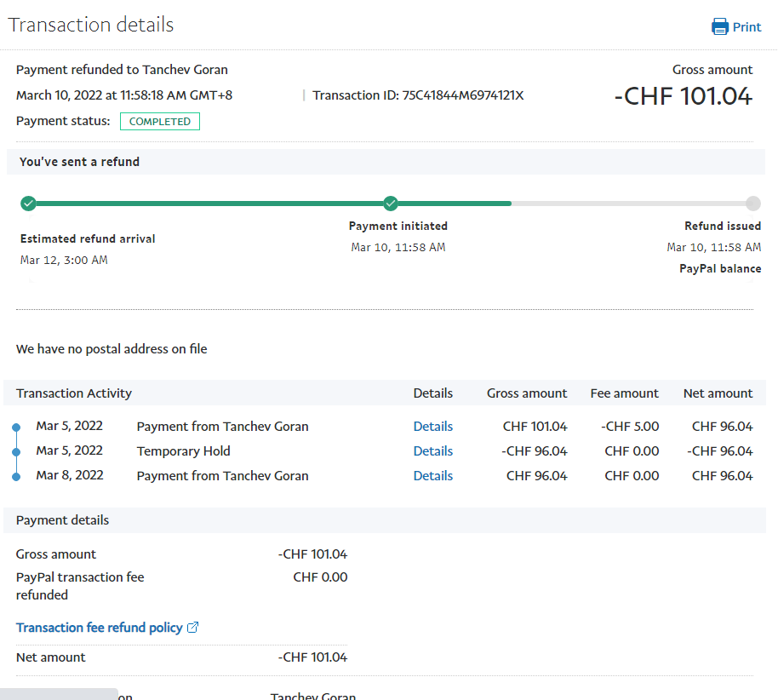Image resolution: width=778 pixels, height=700 pixels.
Task: Click the green checkmark above Payment initiated
Action: pos(391,204)
